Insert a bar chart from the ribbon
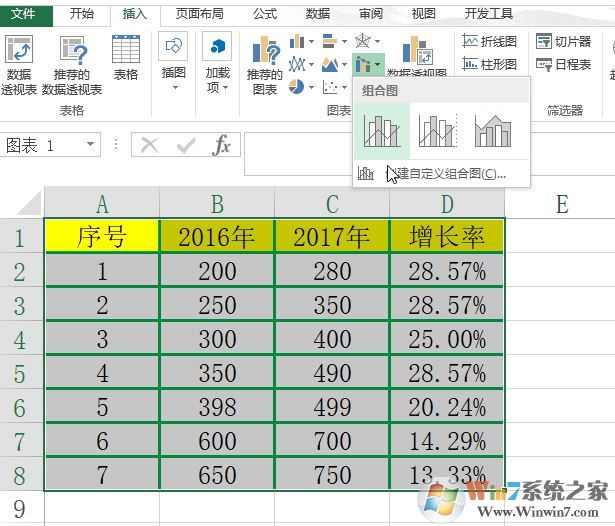 [x=330, y=41]
